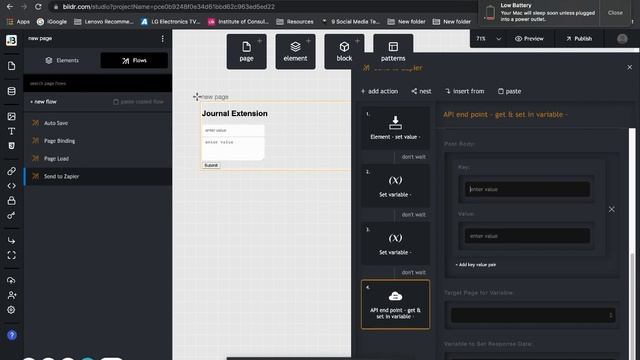
Task: Select the image tool in left sidebar
Action: (11, 116)
